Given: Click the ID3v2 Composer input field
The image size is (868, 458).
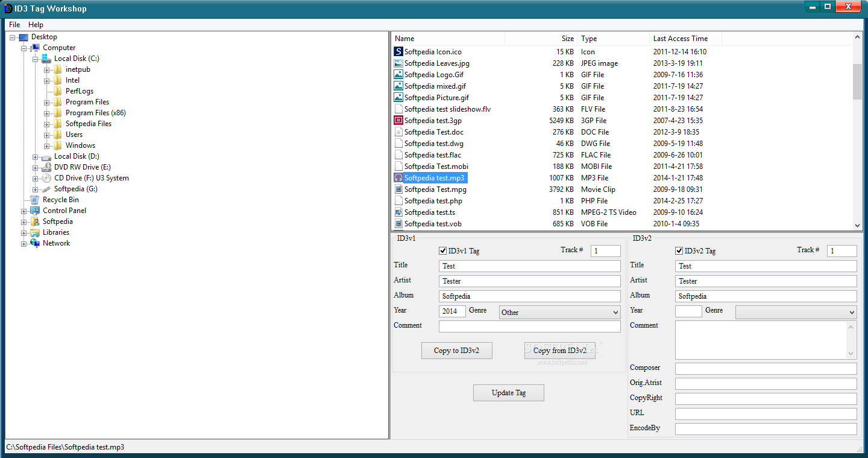Looking at the screenshot, I should click(x=766, y=369).
